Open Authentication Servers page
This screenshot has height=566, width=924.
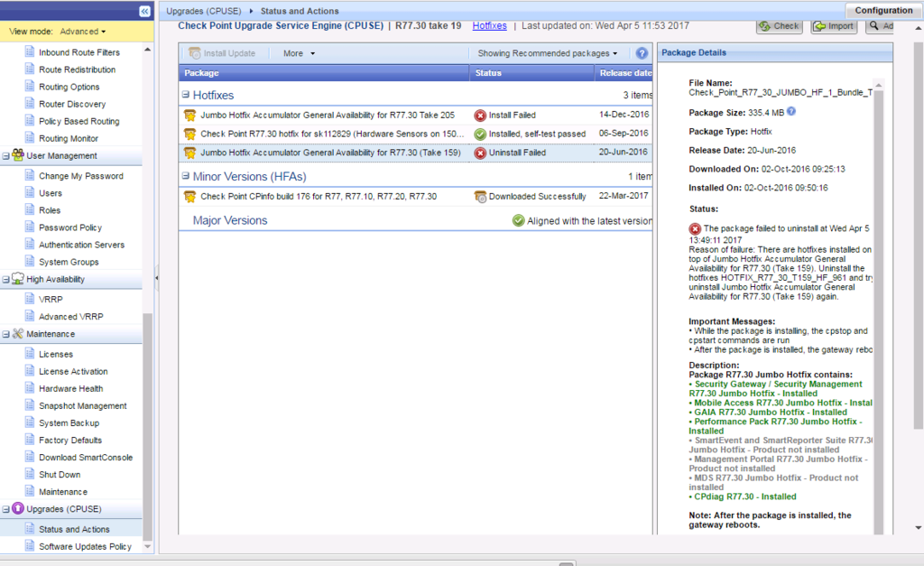click(81, 244)
